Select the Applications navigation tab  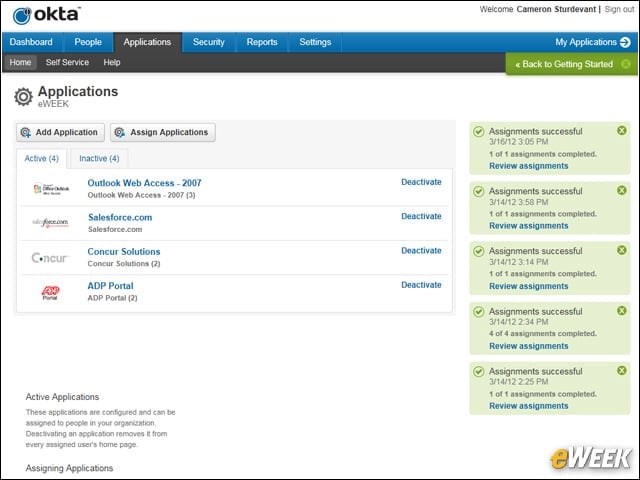click(147, 42)
